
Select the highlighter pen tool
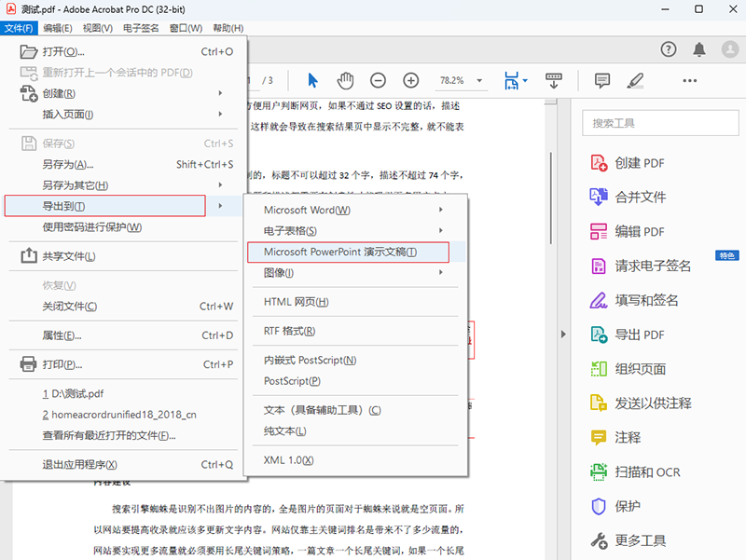coord(635,81)
